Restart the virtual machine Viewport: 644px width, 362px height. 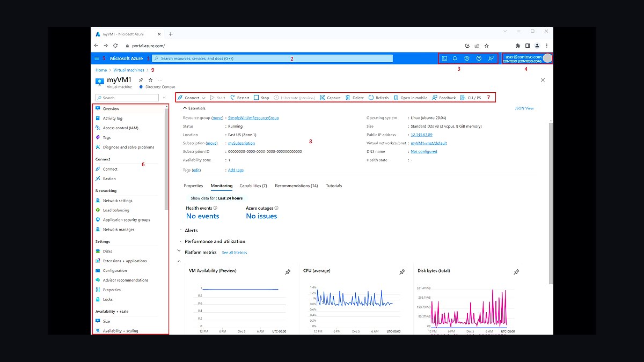pos(239,98)
